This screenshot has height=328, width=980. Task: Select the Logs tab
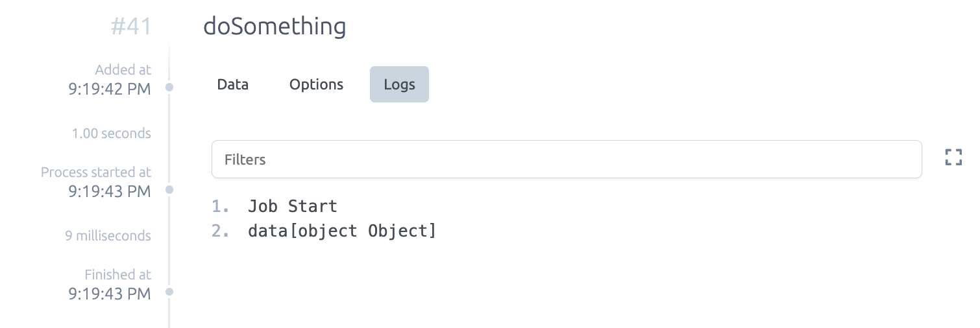tap(399, 84)
